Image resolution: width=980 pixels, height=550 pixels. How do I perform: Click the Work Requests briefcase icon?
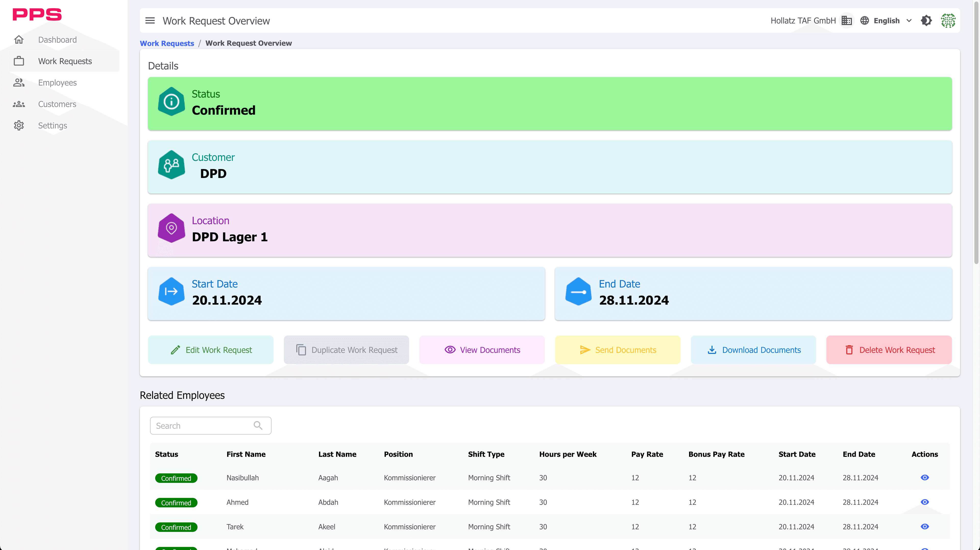click(19, 61)
